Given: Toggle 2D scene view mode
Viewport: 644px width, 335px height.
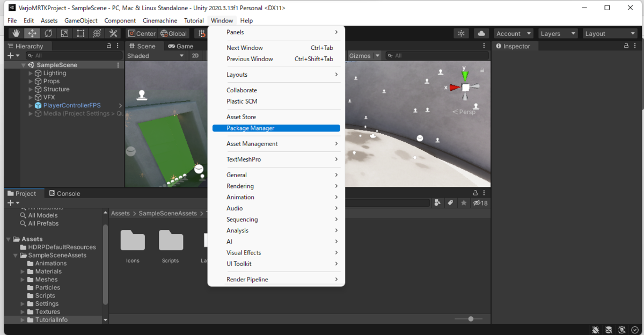Looking at the screenshot, I should (x=195, y=56).
